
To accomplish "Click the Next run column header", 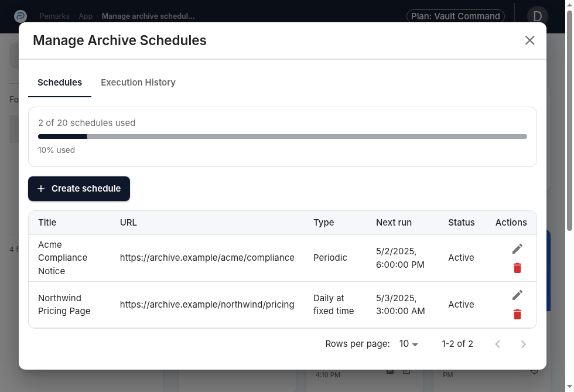I will [x=394, y=223].
